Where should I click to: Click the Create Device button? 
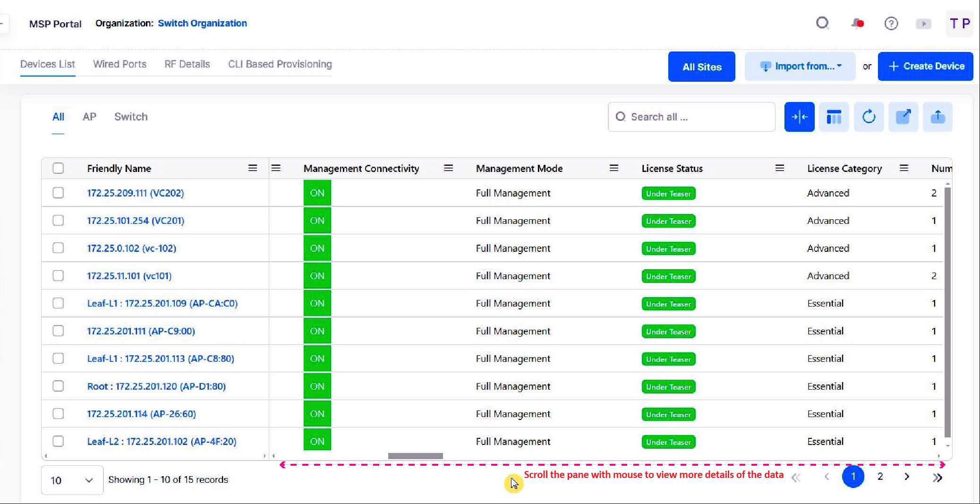925,67
